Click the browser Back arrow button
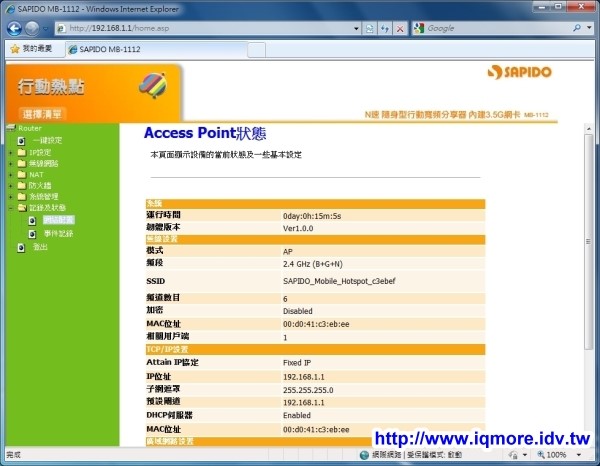This screenshot has height=466, width=600. coord(14,28)
